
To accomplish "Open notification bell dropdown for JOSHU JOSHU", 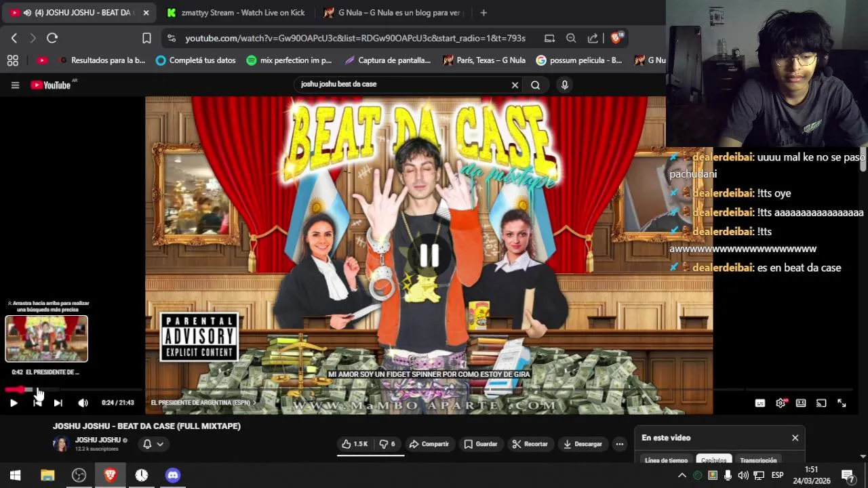I will 153,444.
